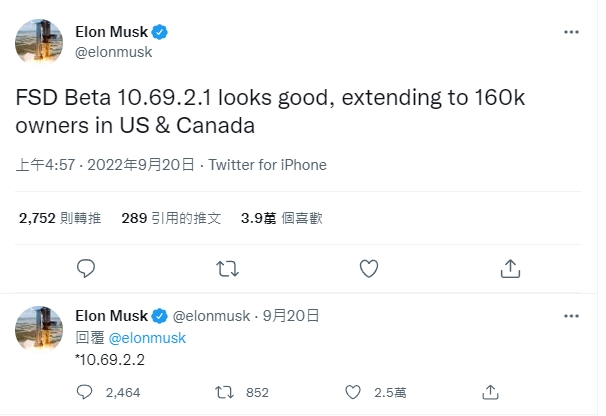Open the reply tweet's profile avatar
Viewport: 606px width, 416px height.
39,328
